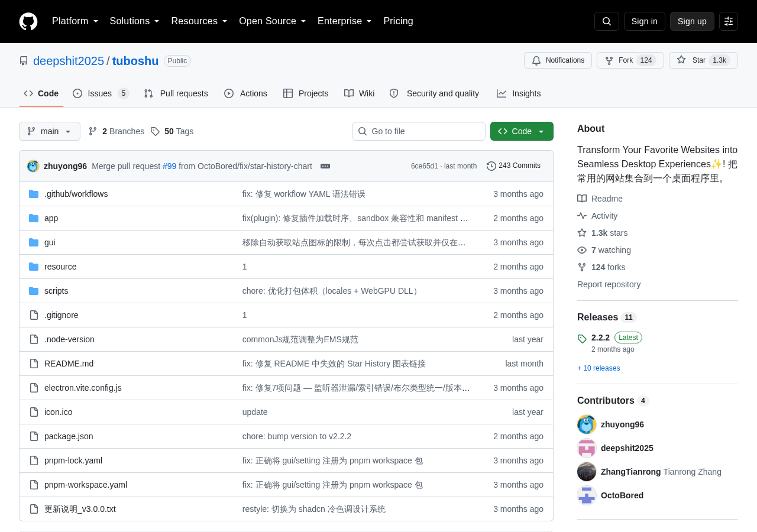
Task: Click the package.json file icon
Action: pyautogui.click(x=34, y=436)
